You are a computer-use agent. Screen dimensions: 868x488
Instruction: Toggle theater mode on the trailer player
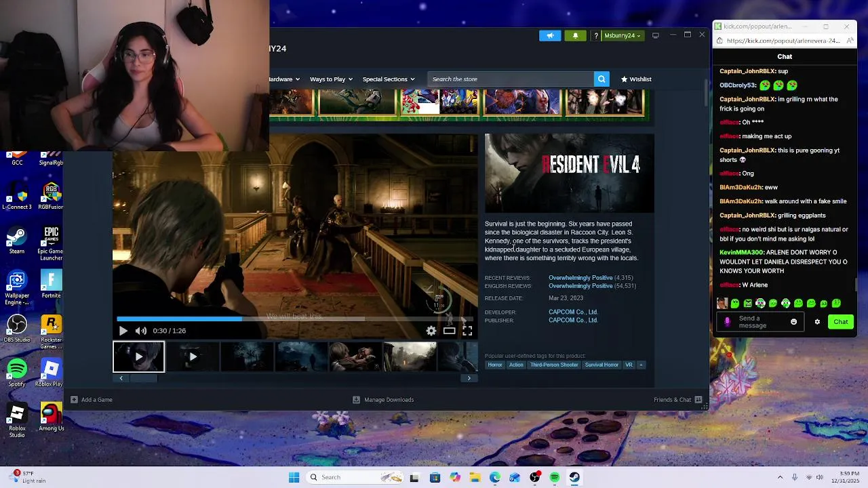(x=449, y=331)
